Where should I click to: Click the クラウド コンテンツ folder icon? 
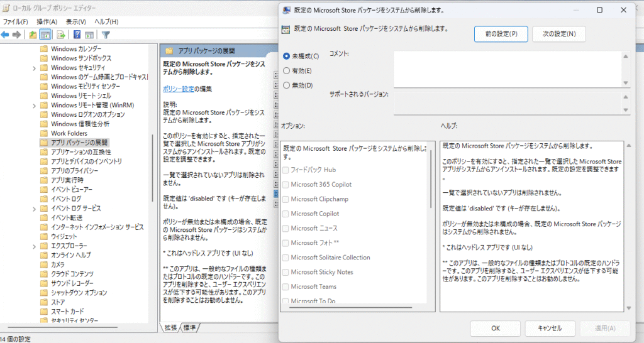(44, 274)
